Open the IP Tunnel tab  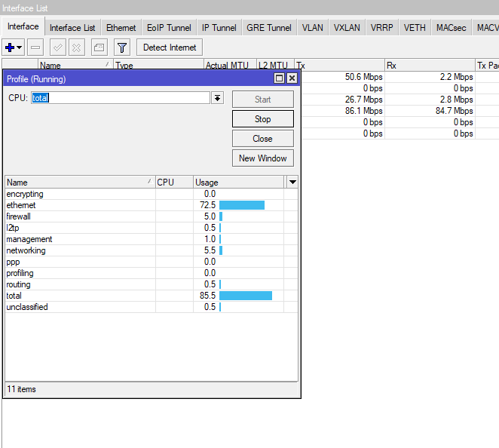pos(219,28)
